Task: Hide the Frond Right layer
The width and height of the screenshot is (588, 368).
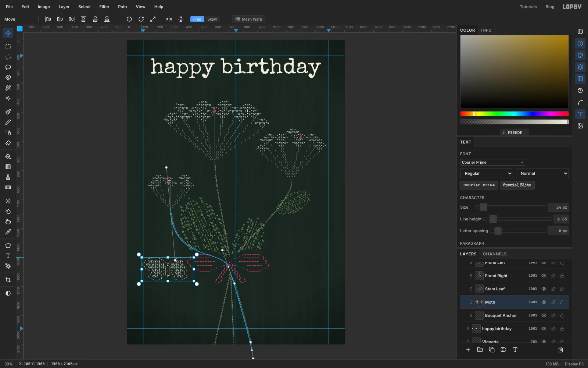Action: click(544, 276)
